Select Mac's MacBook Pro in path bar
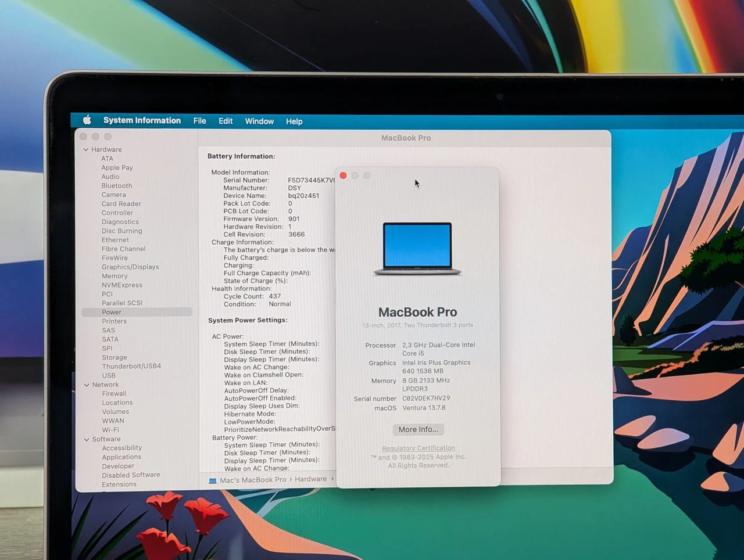 tap(253, 480)
